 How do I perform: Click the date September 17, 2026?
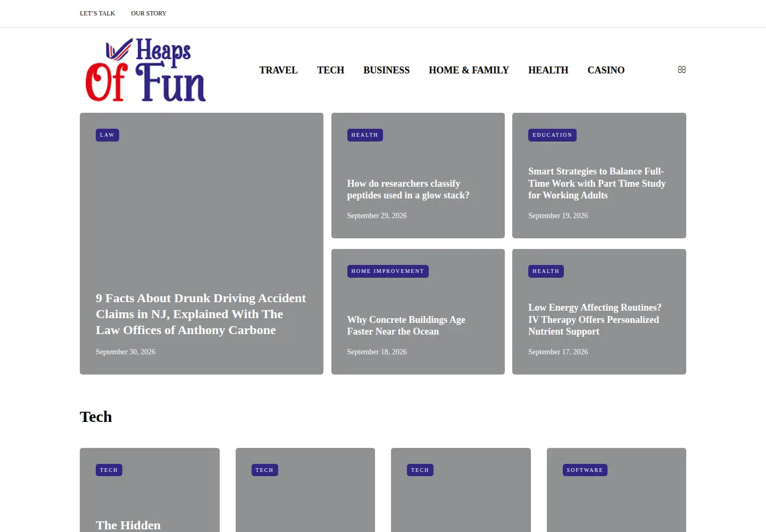pyautogui.click(x=558, y=352)
